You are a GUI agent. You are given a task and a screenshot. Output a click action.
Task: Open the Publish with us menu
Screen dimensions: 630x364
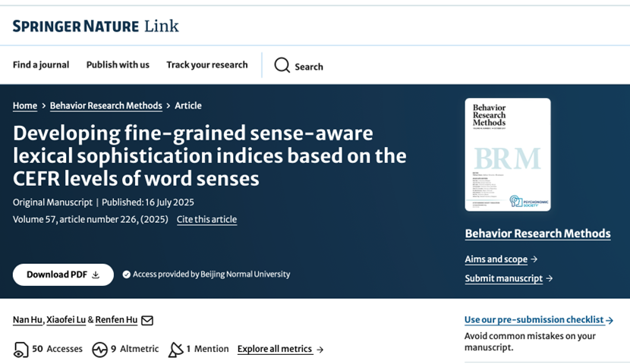pos(118,65)
